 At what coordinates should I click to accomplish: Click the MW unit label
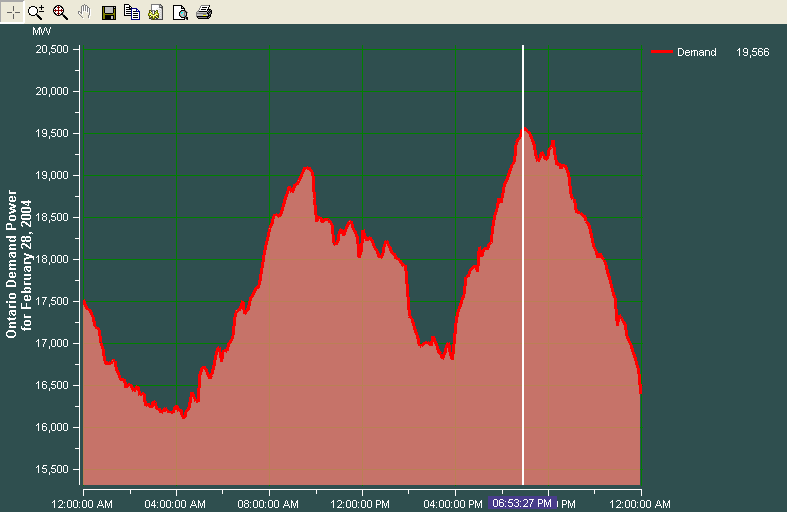[41, 32]
